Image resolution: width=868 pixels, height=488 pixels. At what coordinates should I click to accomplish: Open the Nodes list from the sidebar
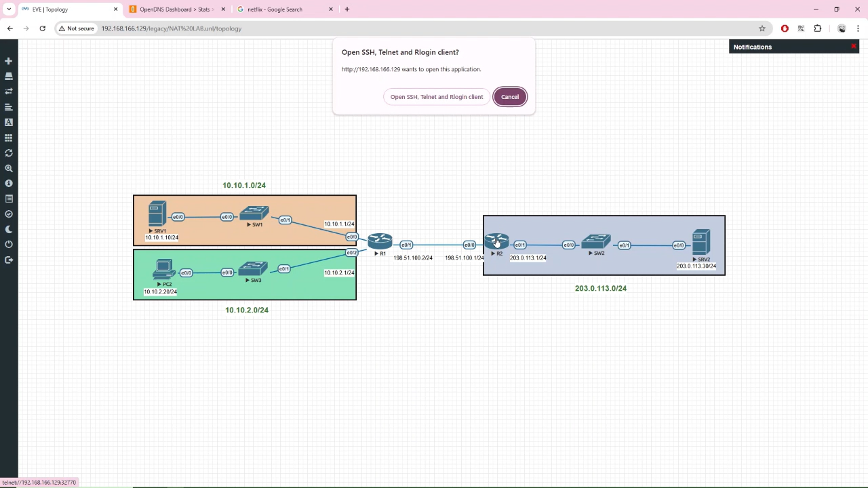coord(9,75)
